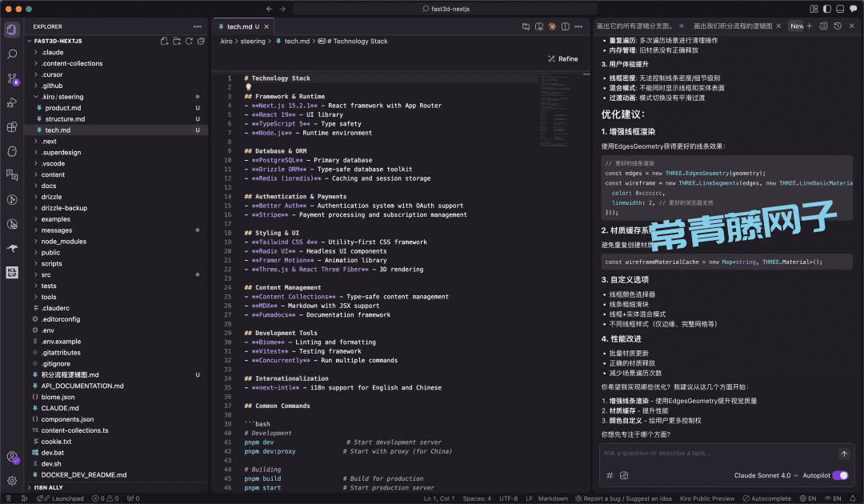Refresh the Explorer file tree
864x504 pixels.
tap(189, 42)
